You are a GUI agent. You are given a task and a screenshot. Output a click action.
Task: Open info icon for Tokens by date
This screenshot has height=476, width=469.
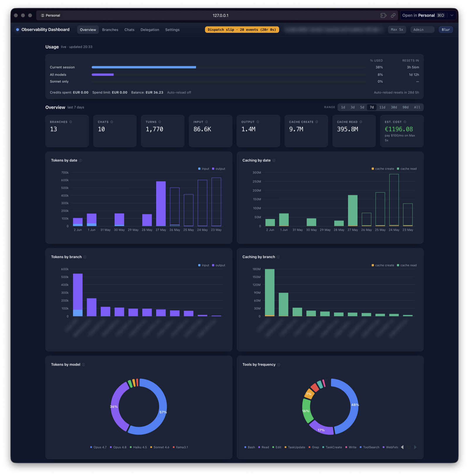(x=81, y=160)
